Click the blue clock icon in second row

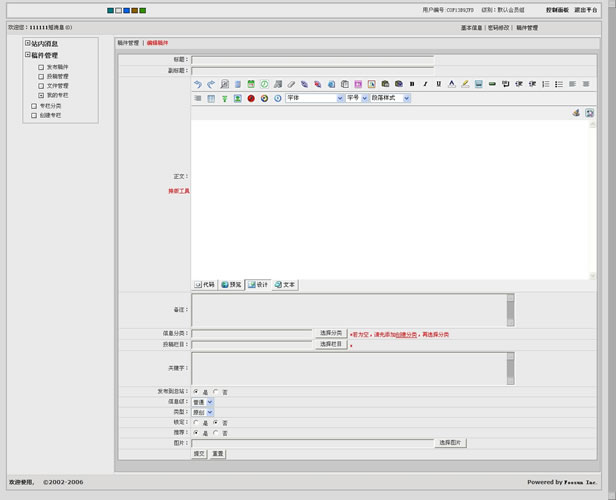tap(278, 99)
